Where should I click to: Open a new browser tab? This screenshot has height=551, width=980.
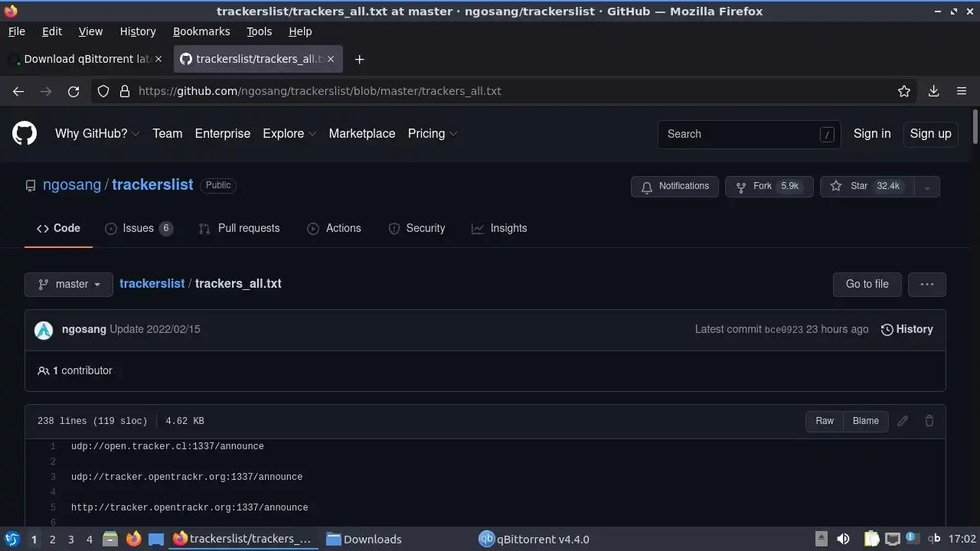point(359,59)
